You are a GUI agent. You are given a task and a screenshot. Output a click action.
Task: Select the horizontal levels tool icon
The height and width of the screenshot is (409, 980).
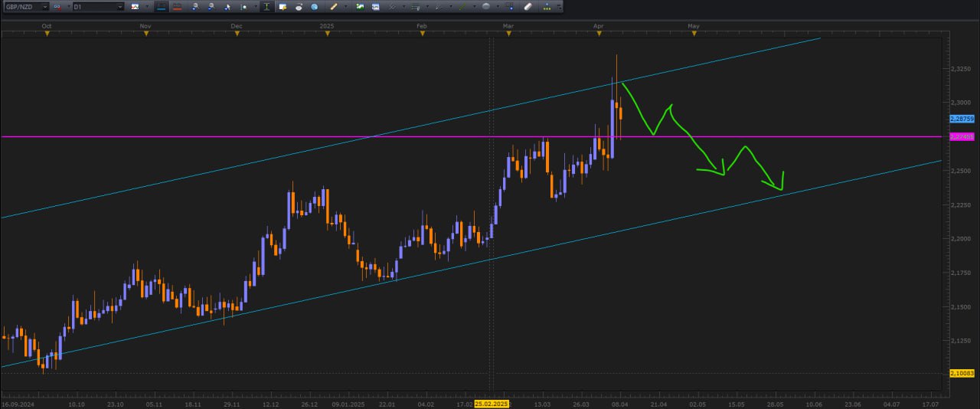[416, 7]
